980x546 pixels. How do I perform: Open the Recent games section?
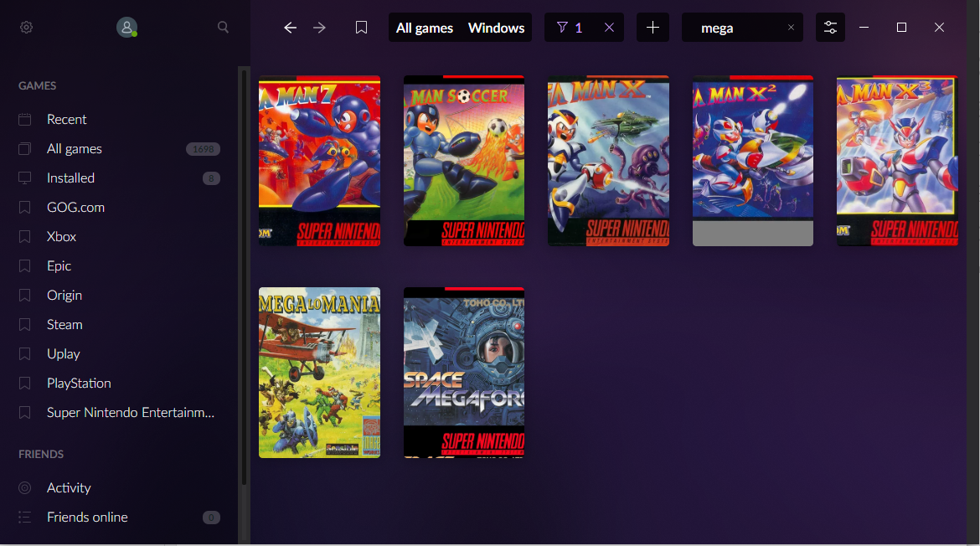tap(66, 119)
